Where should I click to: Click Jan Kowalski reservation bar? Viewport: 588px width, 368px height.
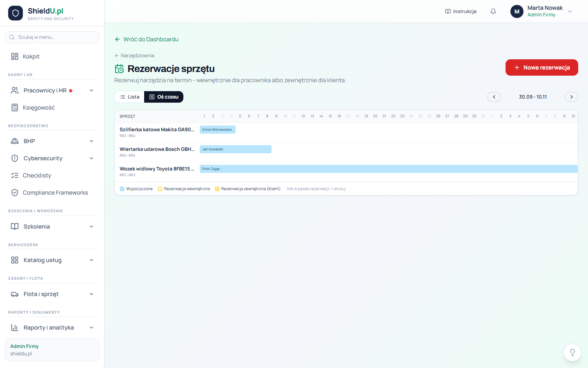[x=236, y=149]
